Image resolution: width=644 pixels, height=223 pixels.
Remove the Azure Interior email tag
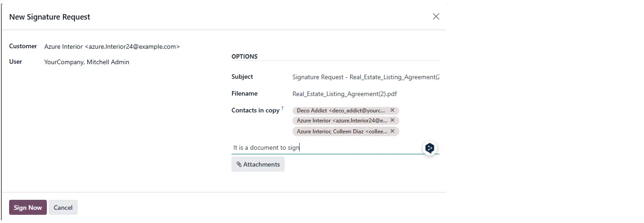pos(392,121)
